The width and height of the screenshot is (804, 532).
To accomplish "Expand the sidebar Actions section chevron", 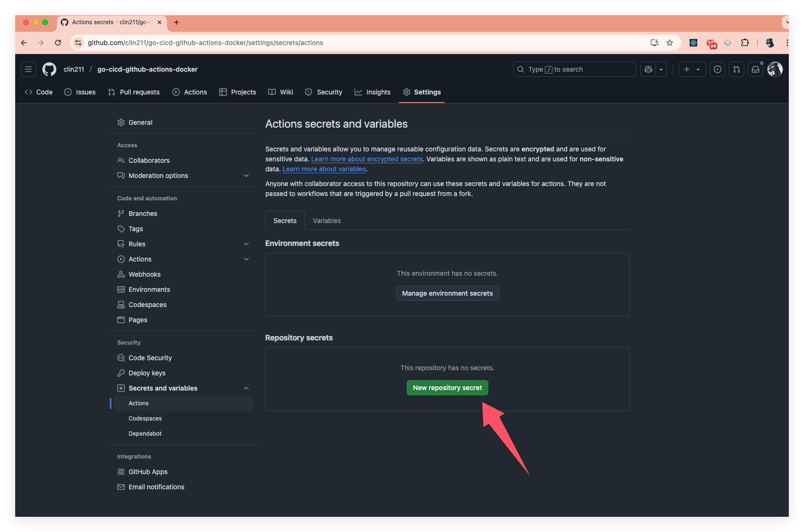I will 246,259.
